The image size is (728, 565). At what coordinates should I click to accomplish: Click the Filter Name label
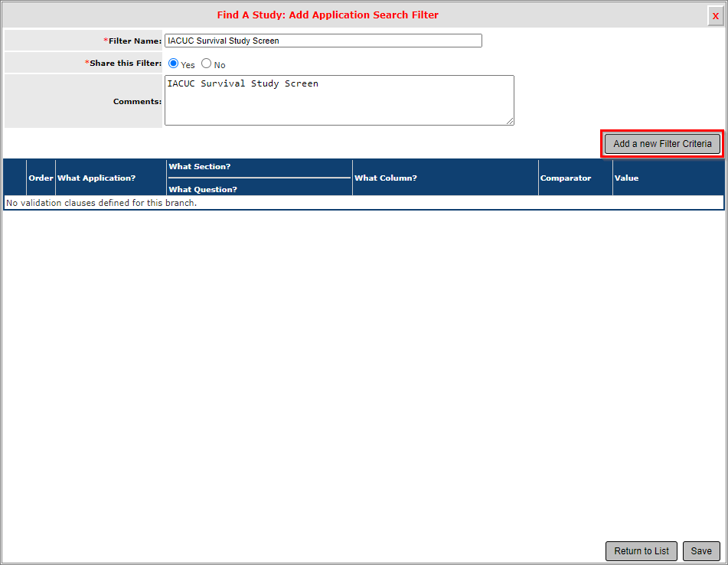132,41
